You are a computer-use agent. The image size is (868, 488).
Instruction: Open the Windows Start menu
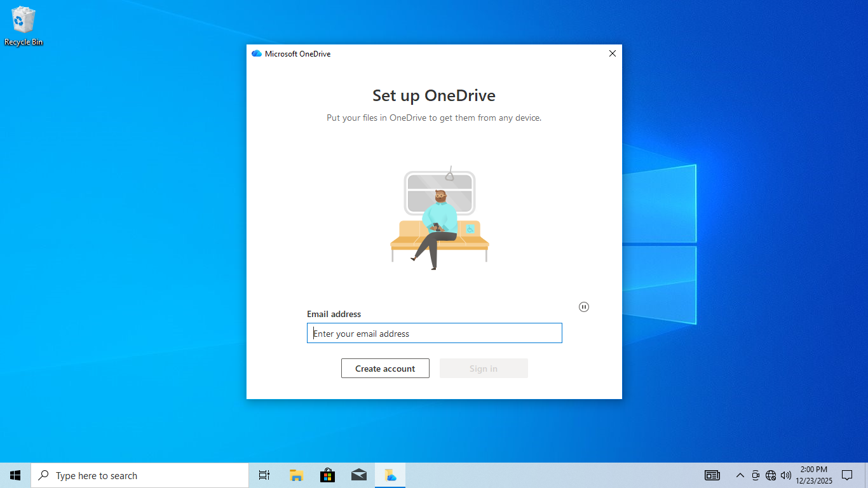tap(15, 475)
